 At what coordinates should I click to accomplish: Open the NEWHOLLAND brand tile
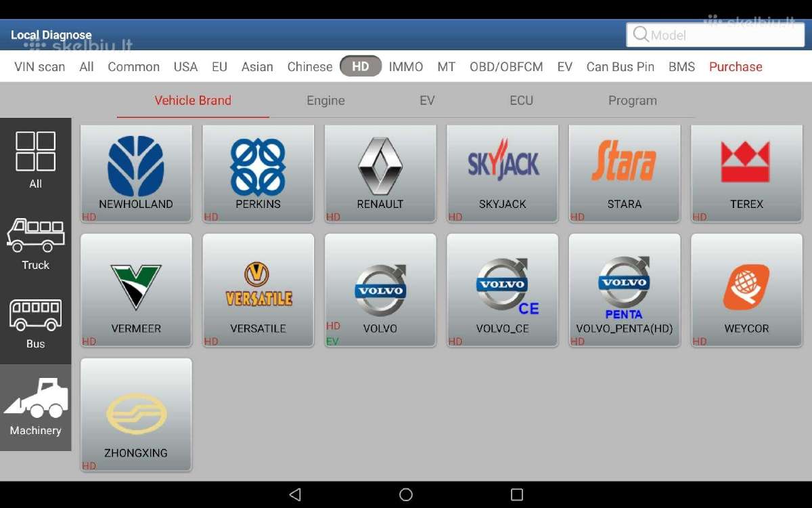click(136, 173)
